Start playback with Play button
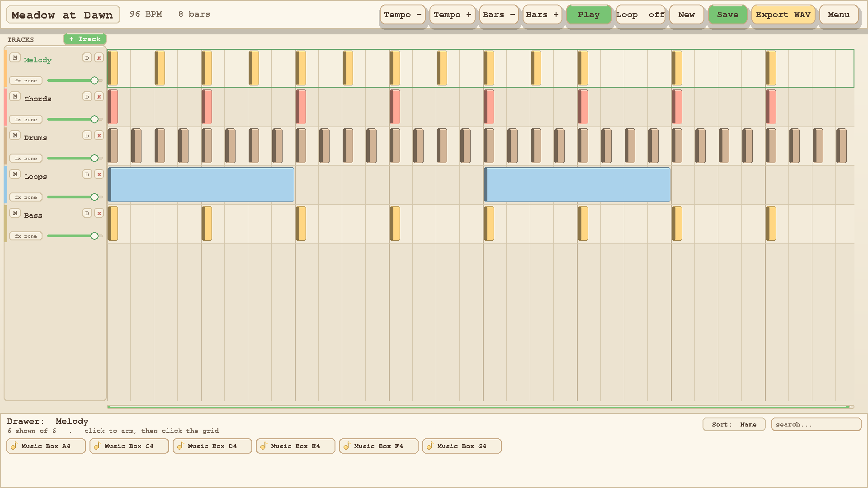Screen dimensions: 868x488 [589, 15]
